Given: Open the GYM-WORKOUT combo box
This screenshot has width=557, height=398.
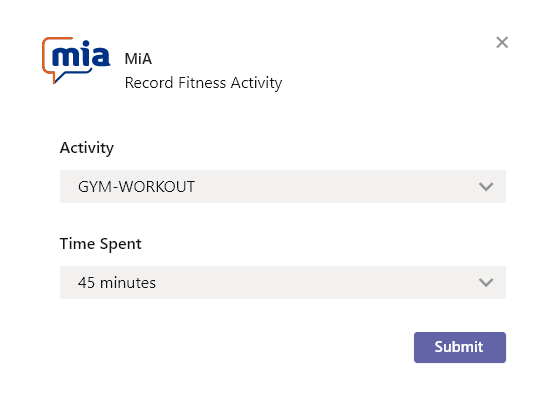Looking at the screenshot, I should [283, 187].
